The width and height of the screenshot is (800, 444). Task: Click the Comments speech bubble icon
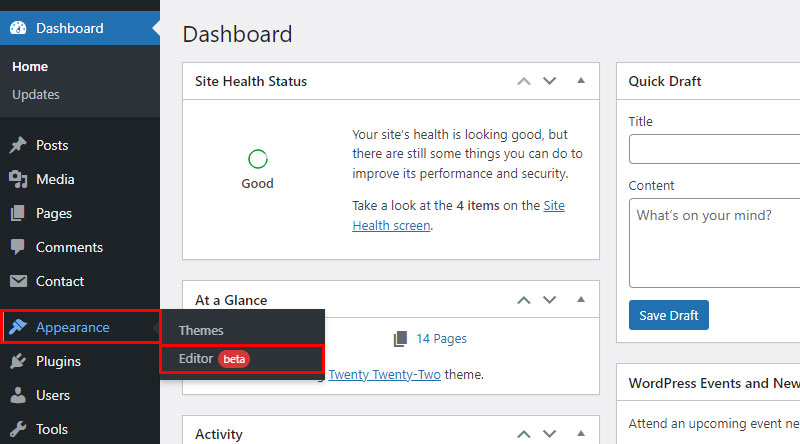click(18, 247)
